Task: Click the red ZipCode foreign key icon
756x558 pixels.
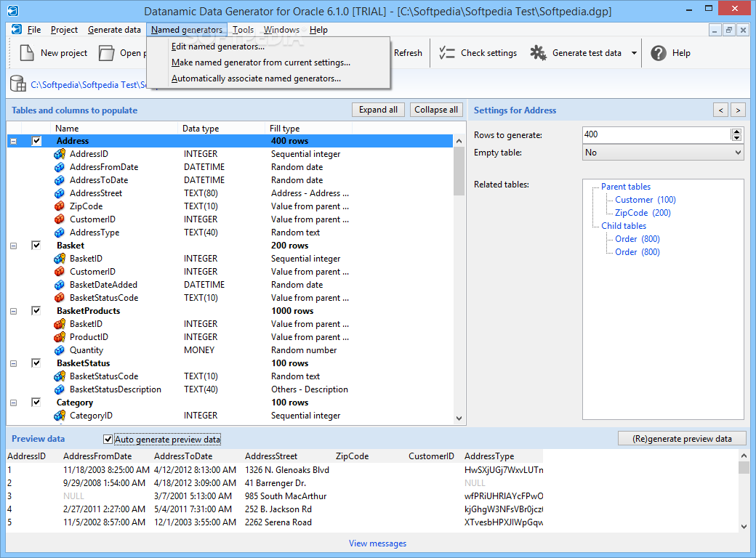Action: point(60,206)
